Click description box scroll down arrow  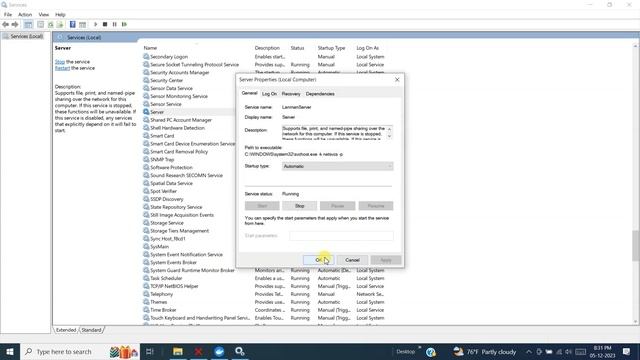tap(389, 136)
